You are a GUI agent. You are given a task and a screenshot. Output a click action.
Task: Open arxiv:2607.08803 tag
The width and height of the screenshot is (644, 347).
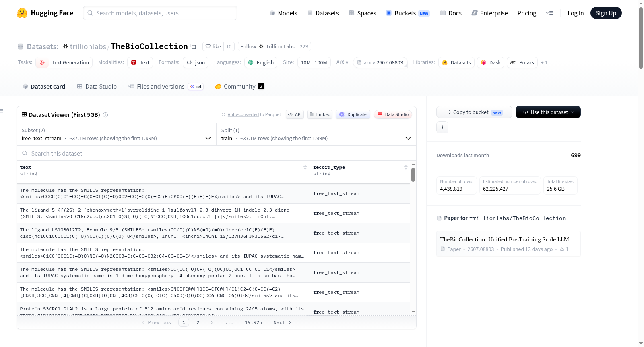(380, 62)
